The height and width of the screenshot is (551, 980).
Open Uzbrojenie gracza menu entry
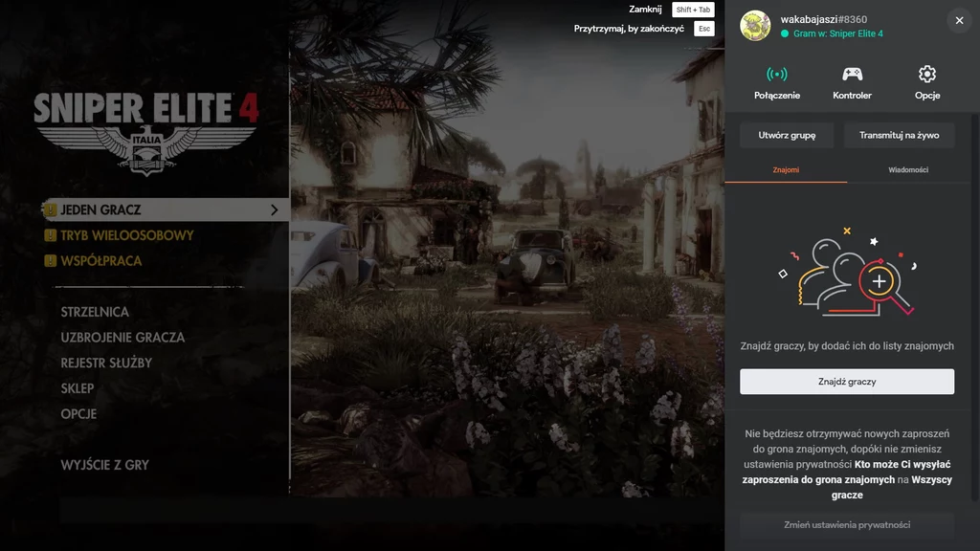[122, 338]
